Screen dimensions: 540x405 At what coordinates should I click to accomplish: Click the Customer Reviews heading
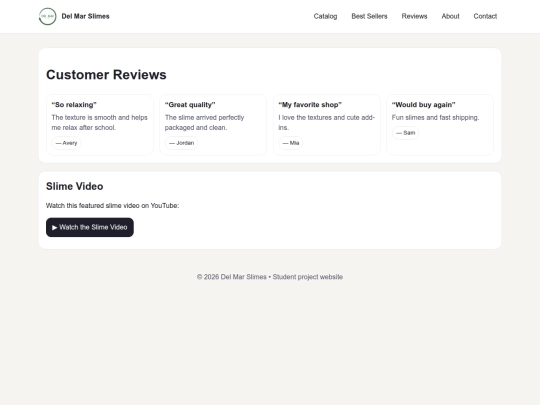coord(106,75)
